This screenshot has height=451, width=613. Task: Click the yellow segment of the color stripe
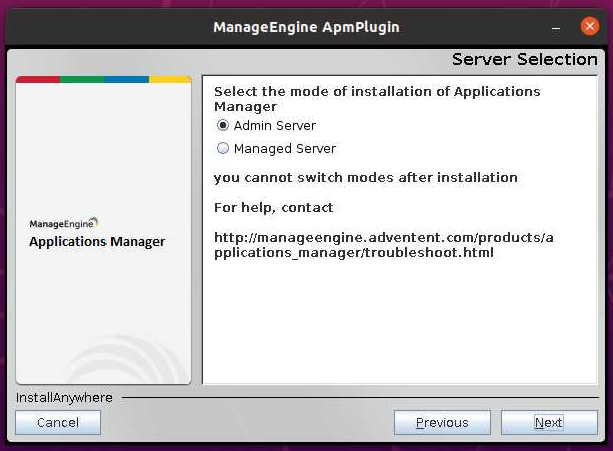170,79
